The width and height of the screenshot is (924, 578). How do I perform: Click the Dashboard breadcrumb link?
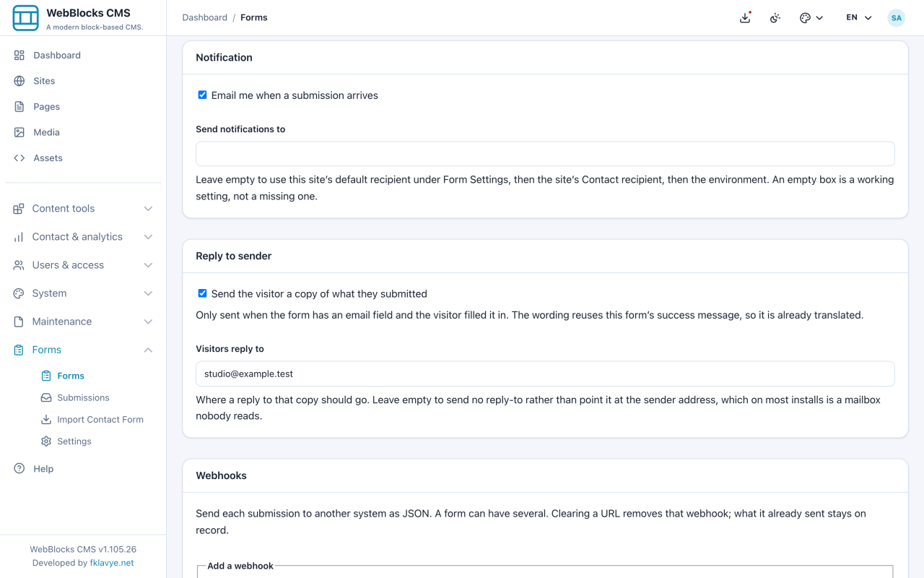point(205,17)
